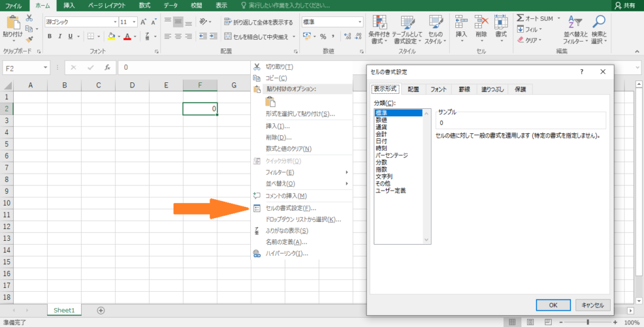Switch to the 罫線 tab in dialog
Viewport: 644px width, 327px height.
(464, 89)
